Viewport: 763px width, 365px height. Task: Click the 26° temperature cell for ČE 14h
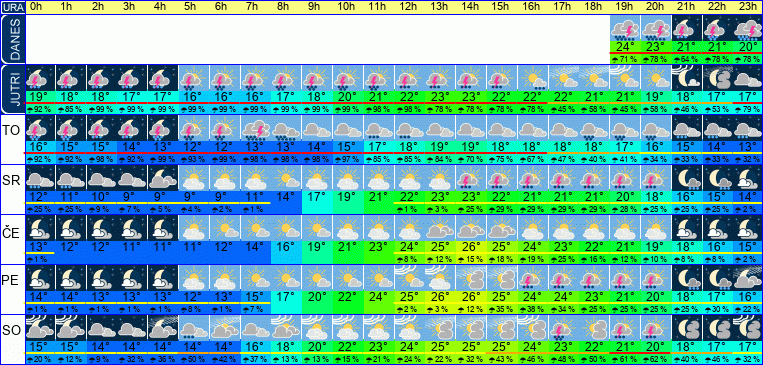[x=471, y=246]
